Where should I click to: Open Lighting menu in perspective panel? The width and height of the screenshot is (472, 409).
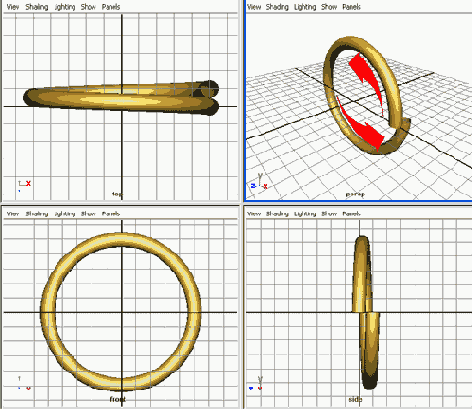(x=305, y=7)
